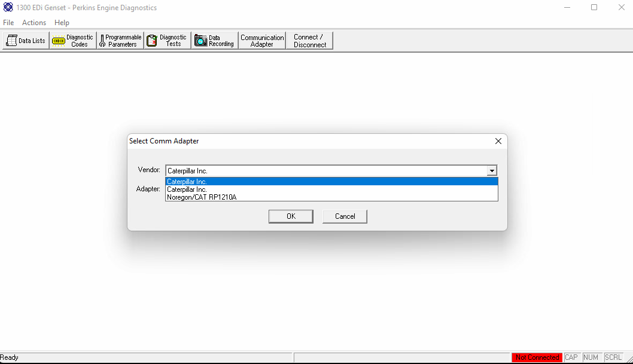
Task: Click the SCRL status bar indicator
Action: (613, 357)
